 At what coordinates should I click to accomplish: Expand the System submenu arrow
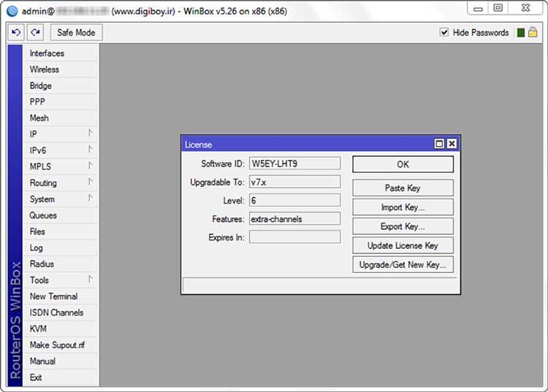[x=91, y=199]
